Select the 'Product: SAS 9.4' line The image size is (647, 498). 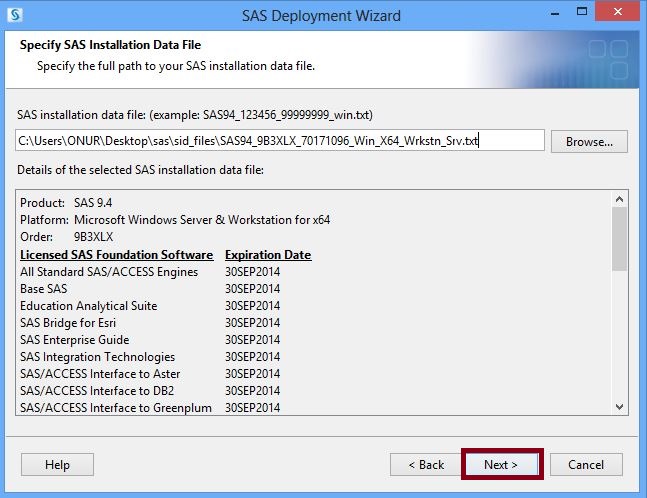click(66, 203)
